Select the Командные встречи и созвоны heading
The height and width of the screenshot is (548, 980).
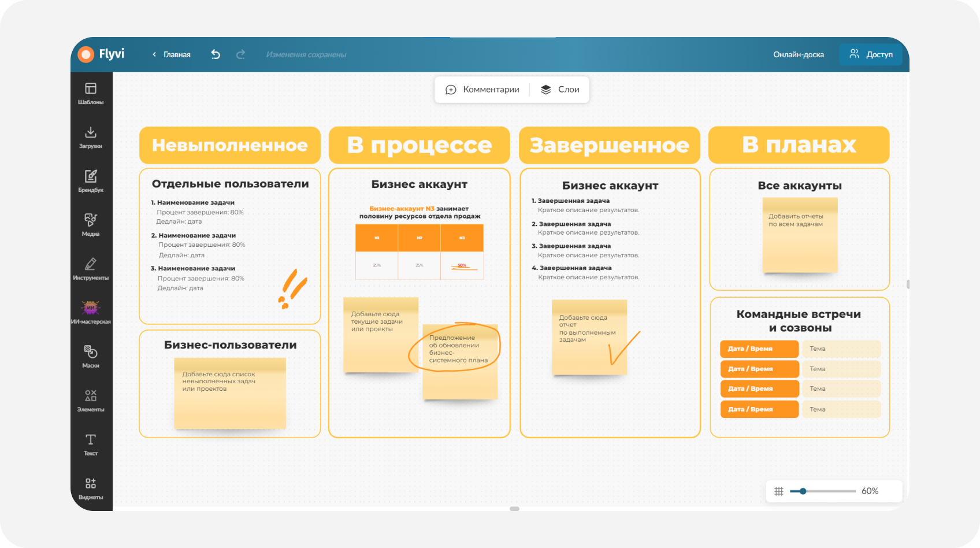click(799, 321)
